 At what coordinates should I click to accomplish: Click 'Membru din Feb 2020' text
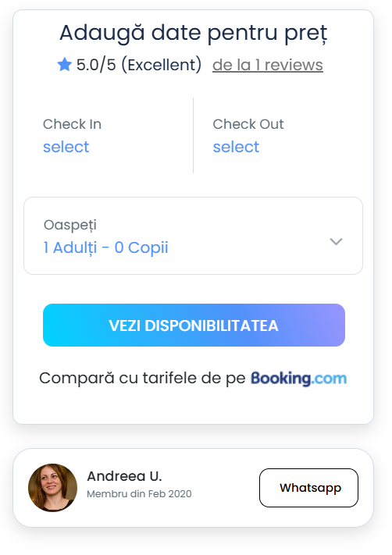(x=139, y=494)
